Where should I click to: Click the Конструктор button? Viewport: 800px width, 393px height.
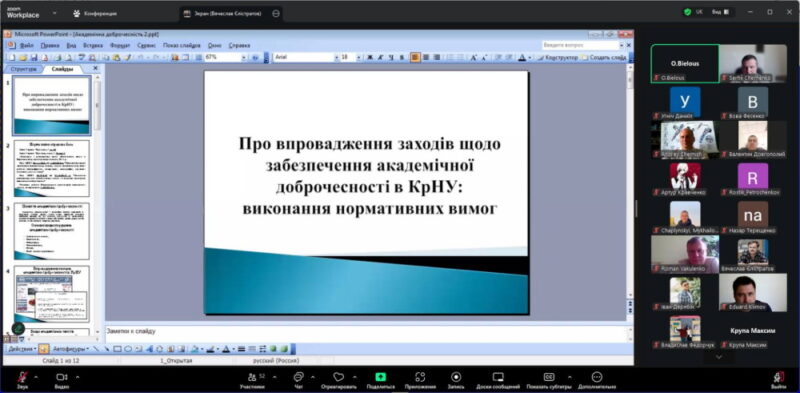click(x=557, y=58)
